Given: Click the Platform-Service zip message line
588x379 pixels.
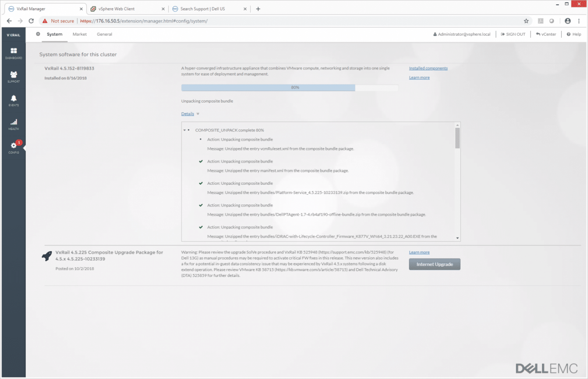Looking at the screenshot, I should (x=310, y=192).
